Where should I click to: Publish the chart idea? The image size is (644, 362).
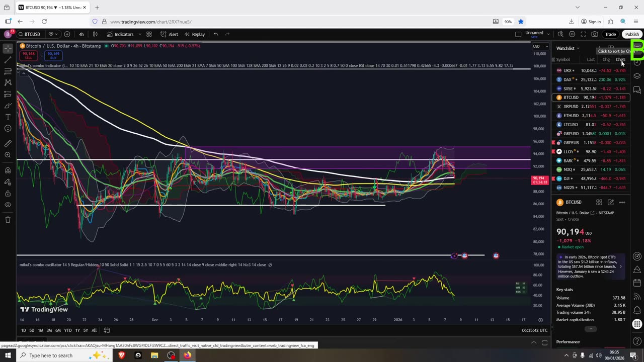[632, 34]
